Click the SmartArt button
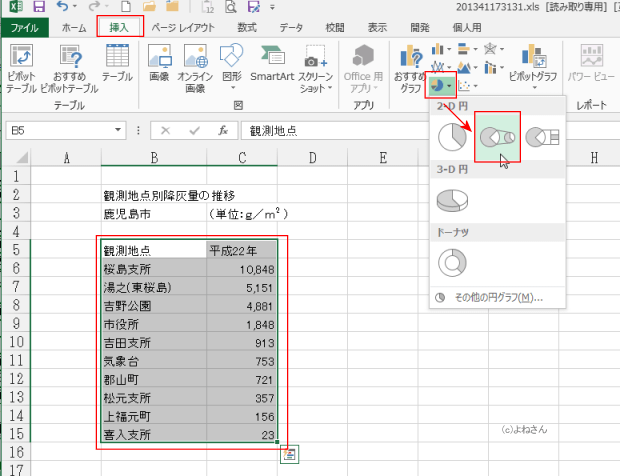This screenshot has height=476, width=620. click(272, 62)
